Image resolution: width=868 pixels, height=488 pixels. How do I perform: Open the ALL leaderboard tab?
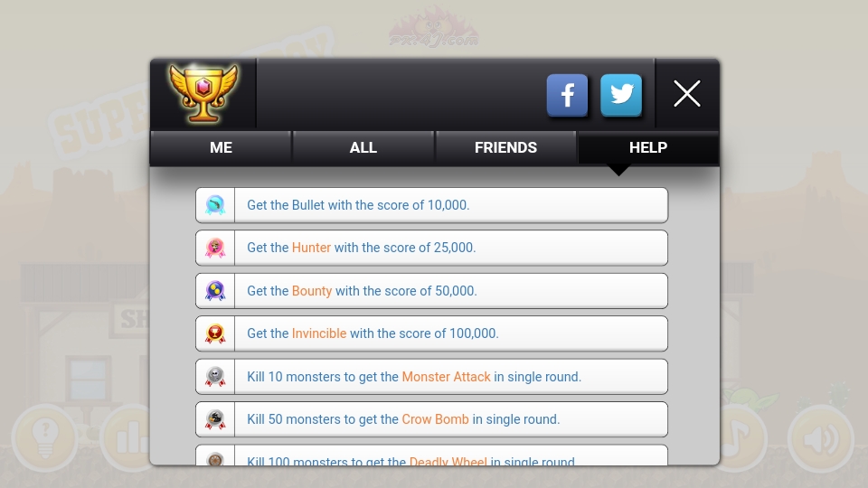[363, 147]
